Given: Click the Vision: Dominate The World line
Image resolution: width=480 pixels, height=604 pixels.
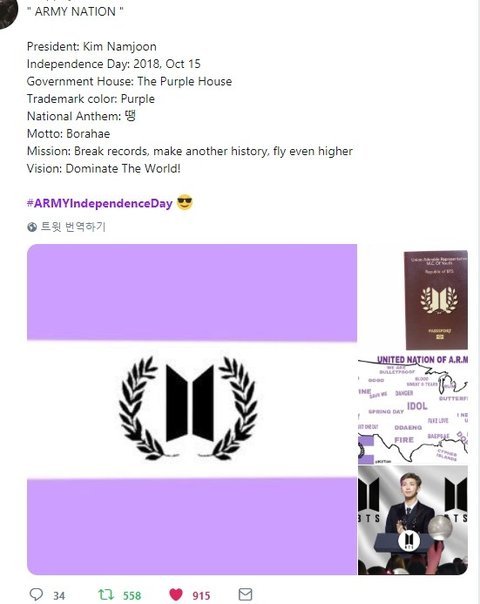Looking at the screenshot, I should pos(104,169).
